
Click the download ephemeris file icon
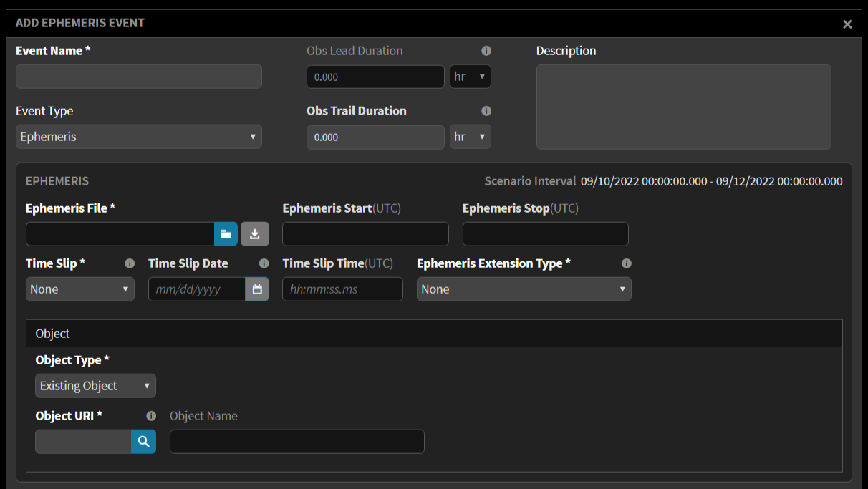(255, 233)
